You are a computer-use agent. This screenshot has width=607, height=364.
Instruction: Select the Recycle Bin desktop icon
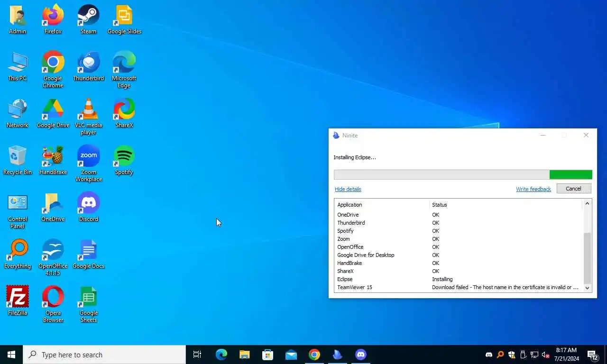(x=18, y=161)
